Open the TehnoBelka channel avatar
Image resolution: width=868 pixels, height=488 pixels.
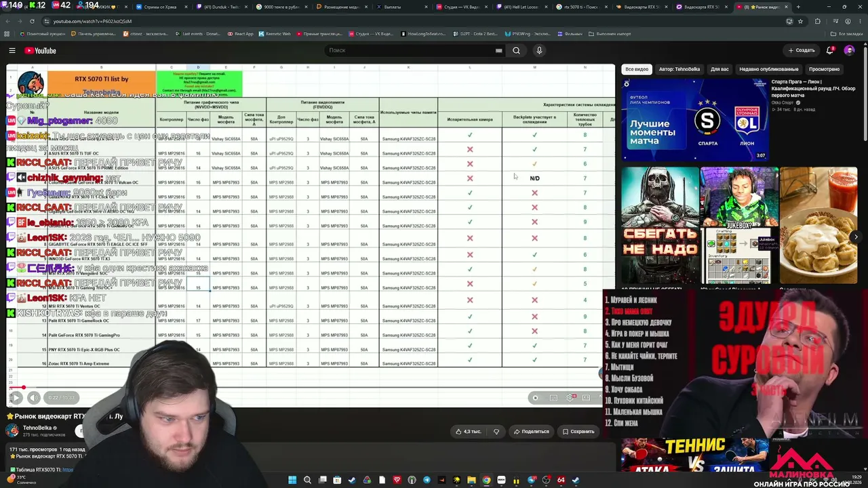[x=13, y=430]
